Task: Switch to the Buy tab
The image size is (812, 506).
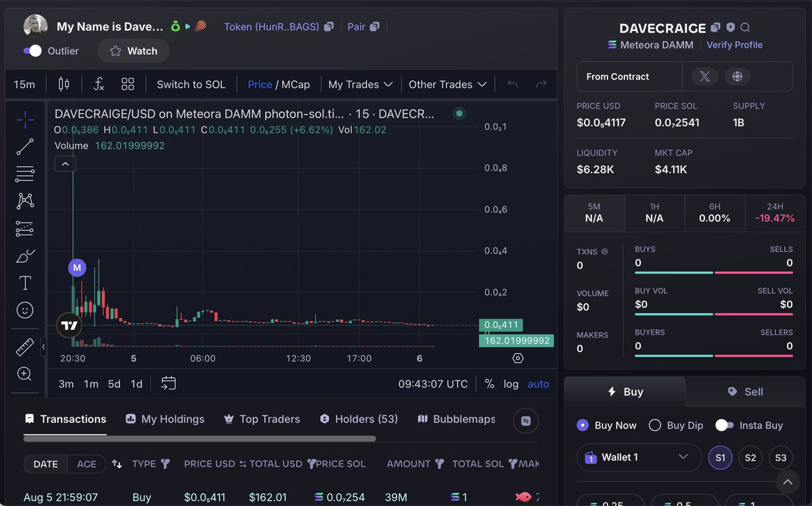Action: pyautogui.click(x=625, y=392)
